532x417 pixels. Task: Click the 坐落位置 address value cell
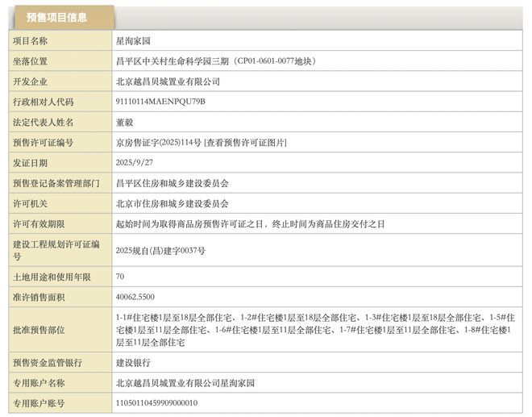pyautogui.click(x=215, y=61)
